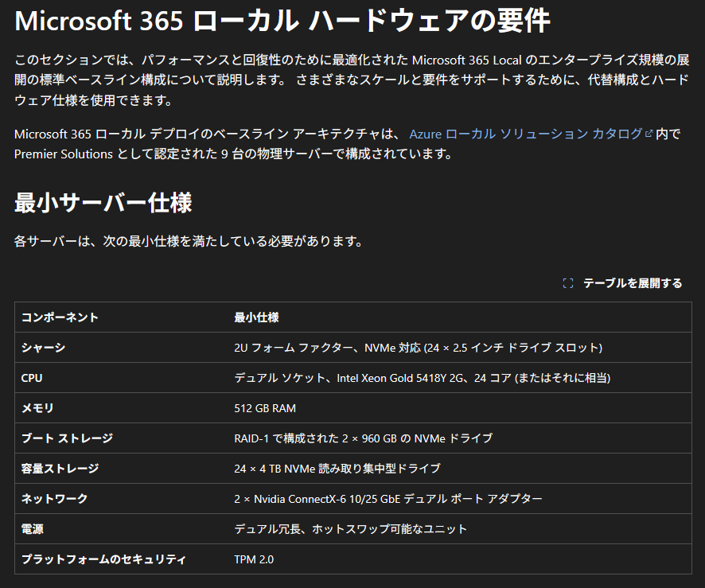
Task: Click the このセクションでは intro paragraph
Action: pyautogui.click(x=352, y=80)
